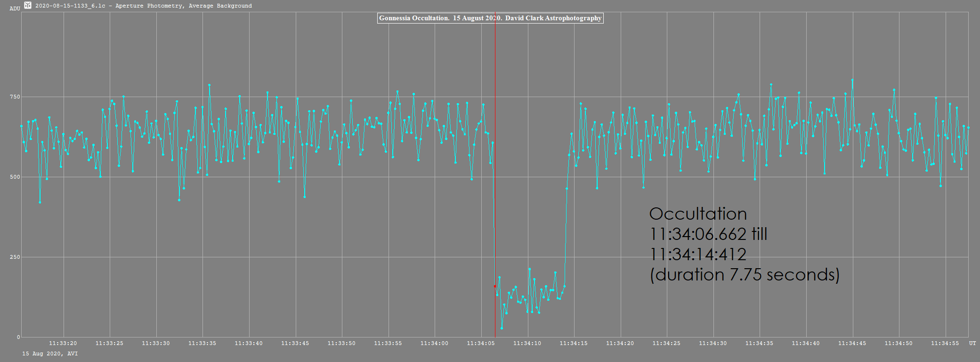The height and width of the screenshot is (362, 980).
Task: Click the UT label at the time axis end
Action: coord(972,343)
